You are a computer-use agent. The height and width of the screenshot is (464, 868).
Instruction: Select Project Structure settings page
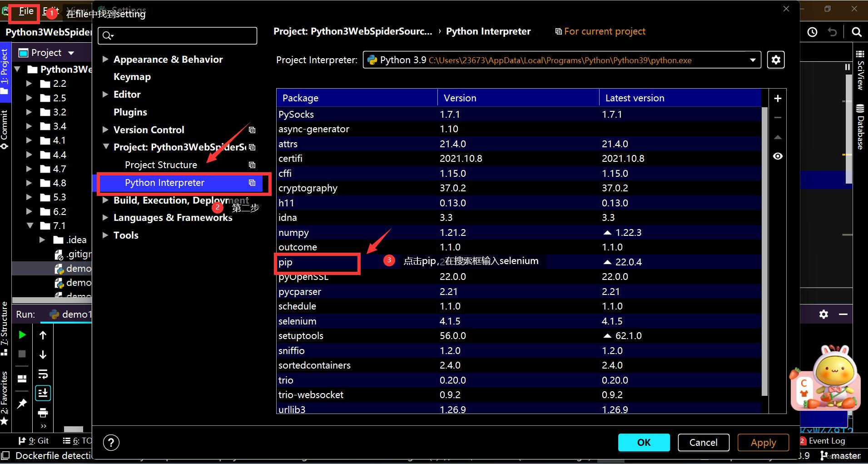pyautogui.click(x=161, y=165)
